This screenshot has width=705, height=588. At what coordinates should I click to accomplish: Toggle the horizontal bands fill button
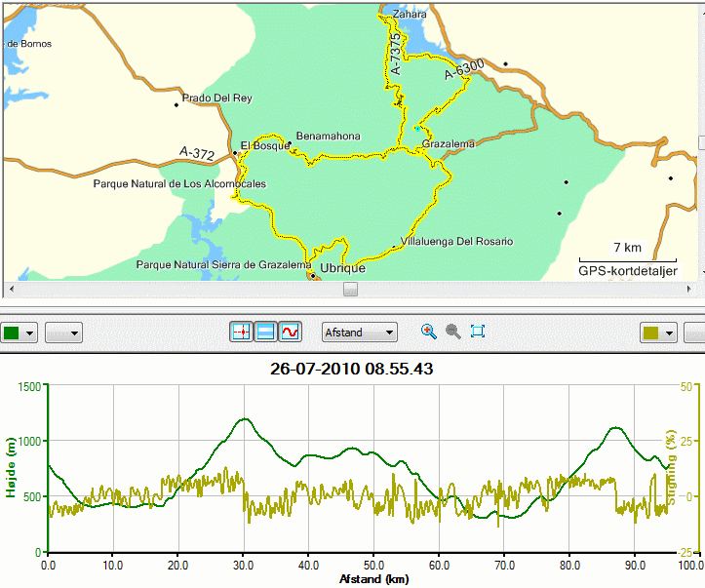point(265,333)
